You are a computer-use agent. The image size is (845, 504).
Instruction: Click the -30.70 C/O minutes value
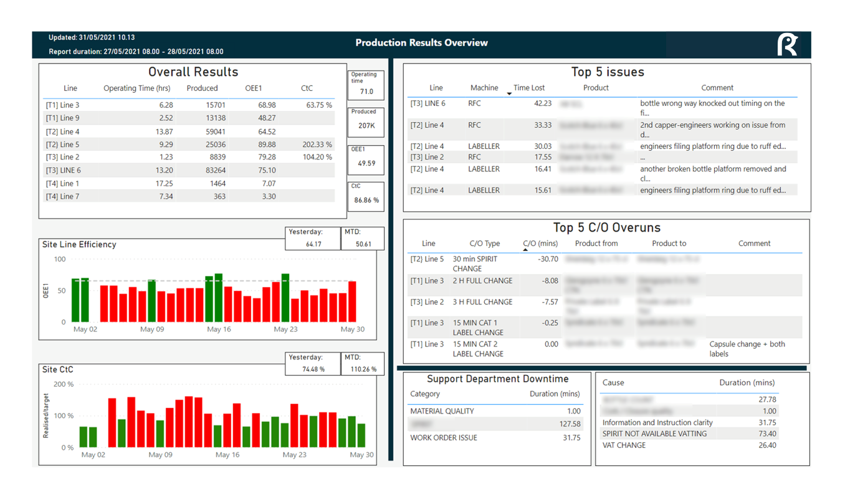coord(547,259)
